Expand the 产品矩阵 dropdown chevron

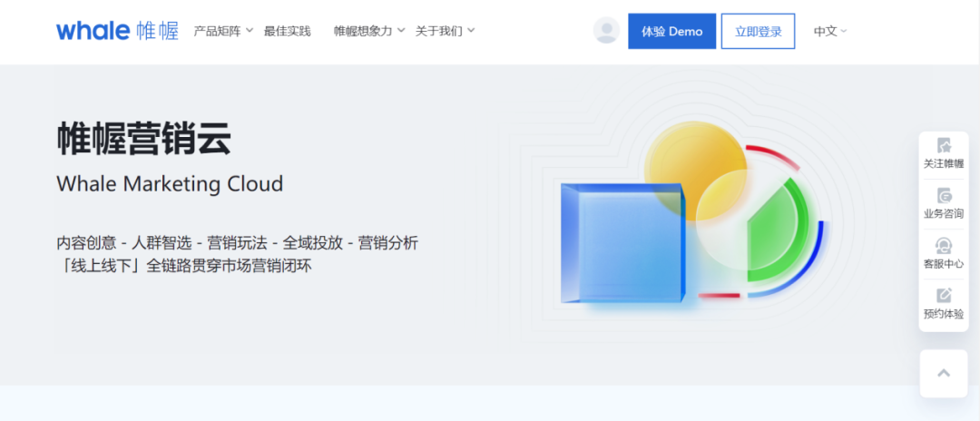(249, 31)
